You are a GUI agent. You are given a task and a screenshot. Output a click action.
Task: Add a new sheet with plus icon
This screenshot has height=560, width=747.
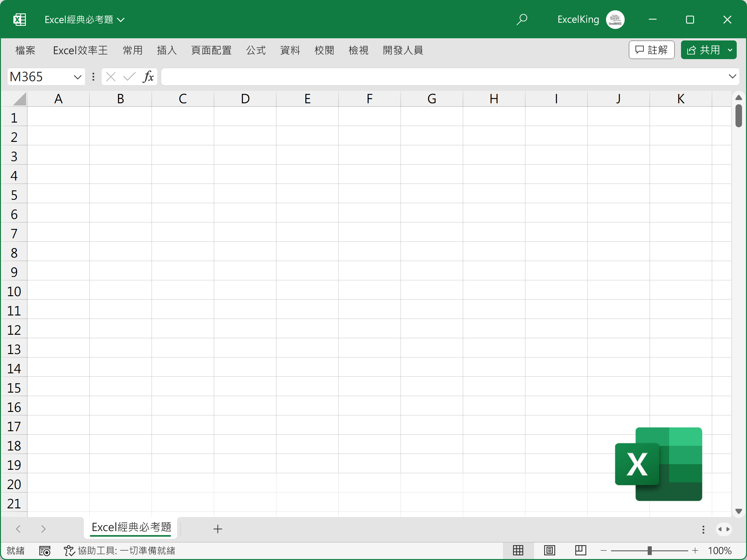point(218,529)
